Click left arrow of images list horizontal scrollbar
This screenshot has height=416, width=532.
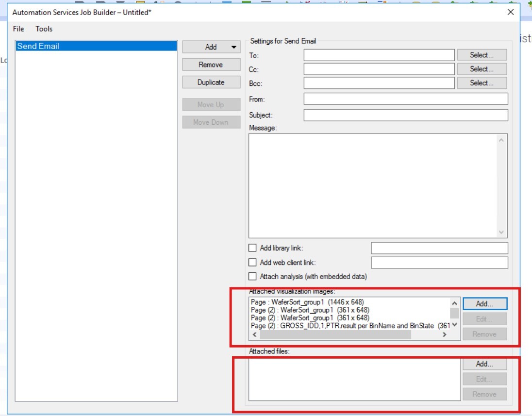tap(255, 334)
